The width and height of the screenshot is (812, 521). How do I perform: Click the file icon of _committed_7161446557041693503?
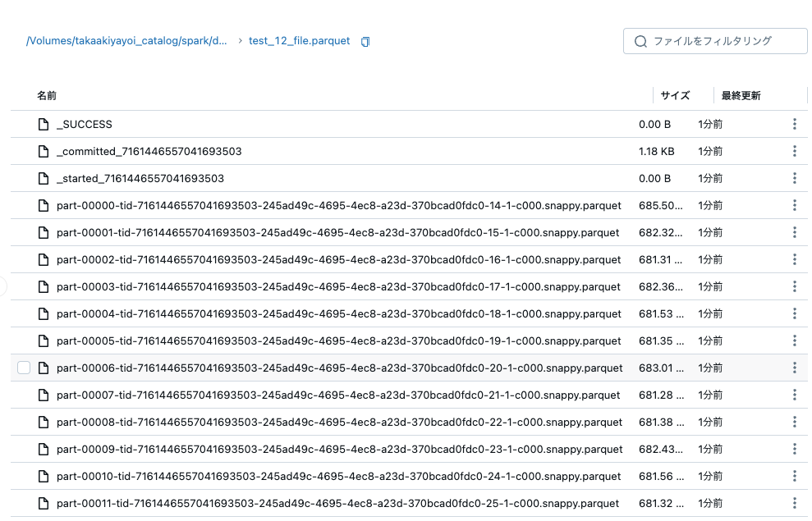[44, 151]
